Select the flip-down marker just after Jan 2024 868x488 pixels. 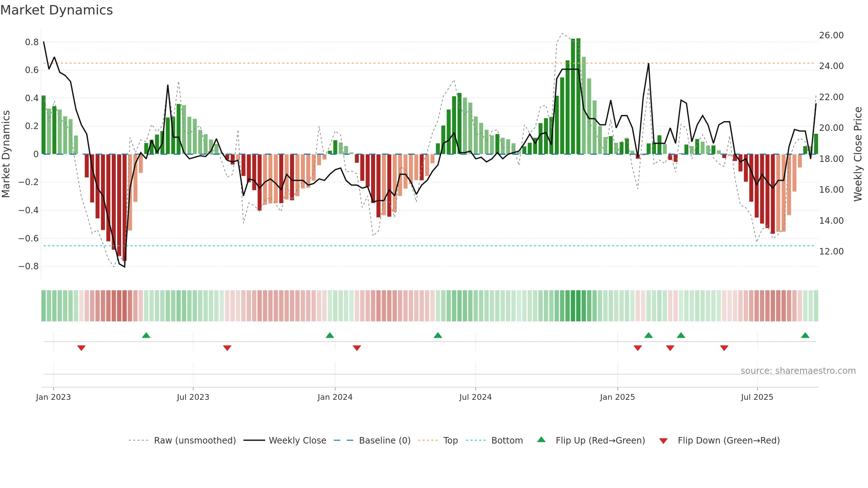pyautogui.click(x=357, y=348)
